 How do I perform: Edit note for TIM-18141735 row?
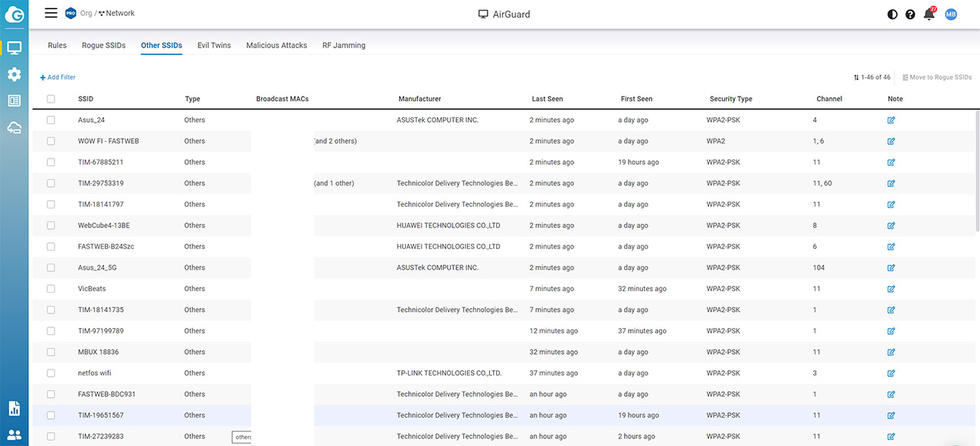[x=891, y=310]
